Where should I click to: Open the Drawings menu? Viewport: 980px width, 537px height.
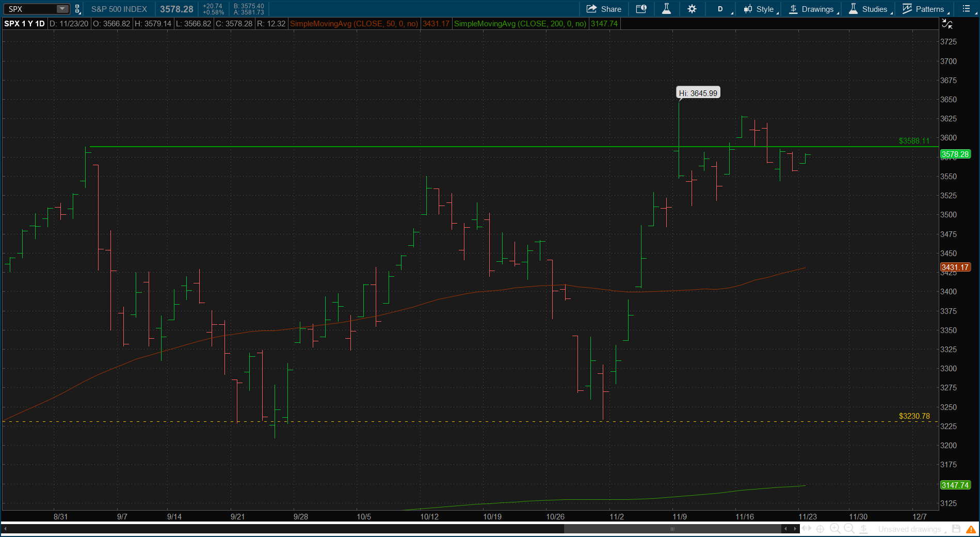(x=813, y=9)
